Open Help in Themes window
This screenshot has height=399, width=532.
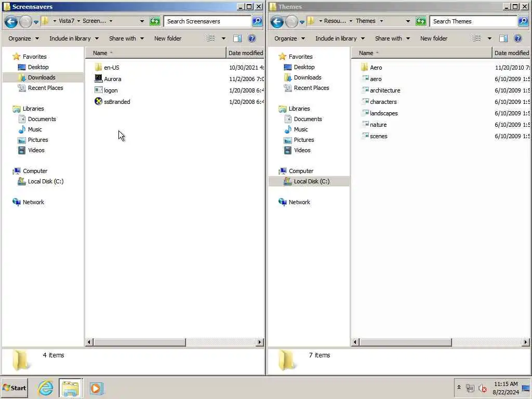(518, 38)
